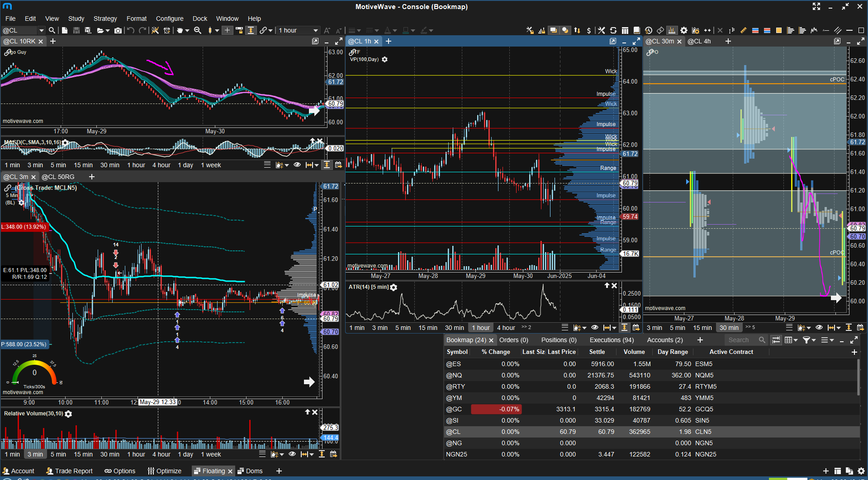This screenshot has height=480, width=868.
Task: Toggle eye visibility under the 1h chart
Action: click(x=595, y=328)
